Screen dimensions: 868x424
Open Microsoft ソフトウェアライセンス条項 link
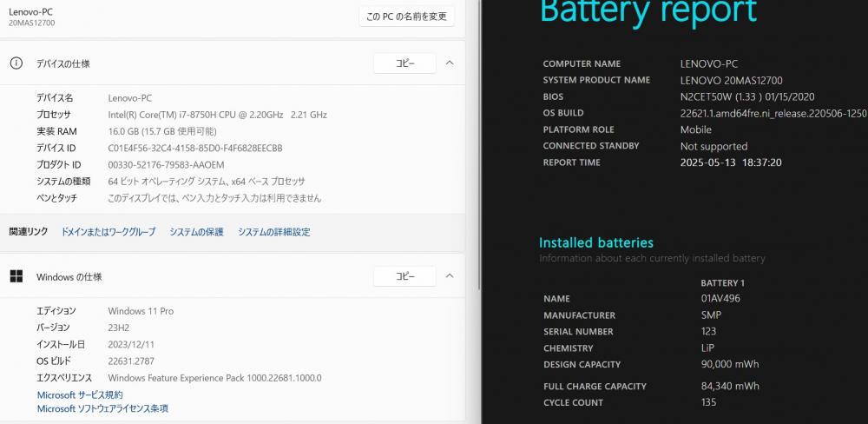tap(102, 408)
